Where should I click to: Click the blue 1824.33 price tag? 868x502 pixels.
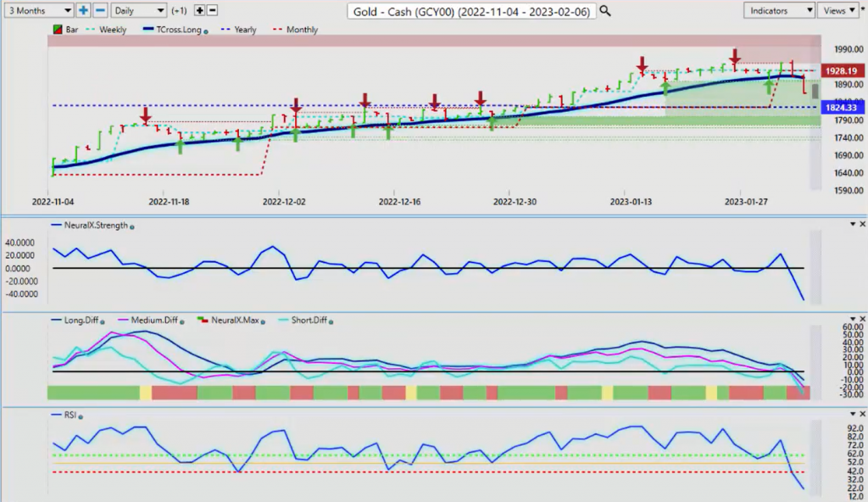pos(842,108)
